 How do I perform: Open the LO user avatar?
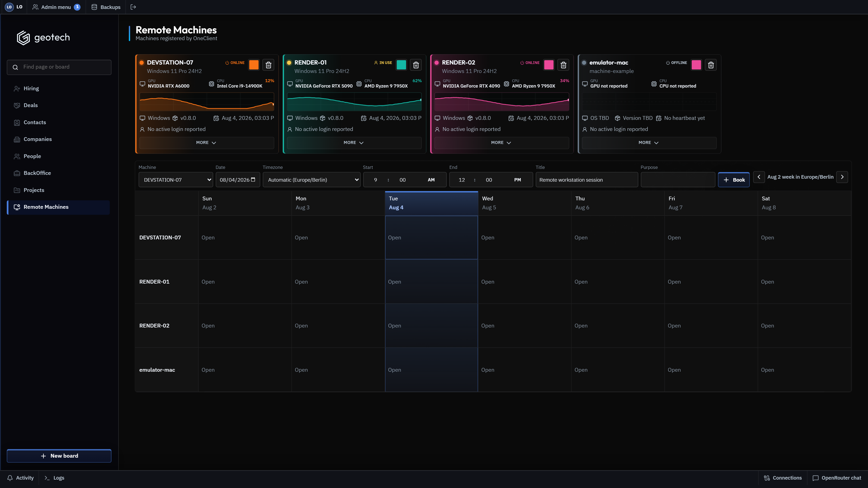click(9, 7)
